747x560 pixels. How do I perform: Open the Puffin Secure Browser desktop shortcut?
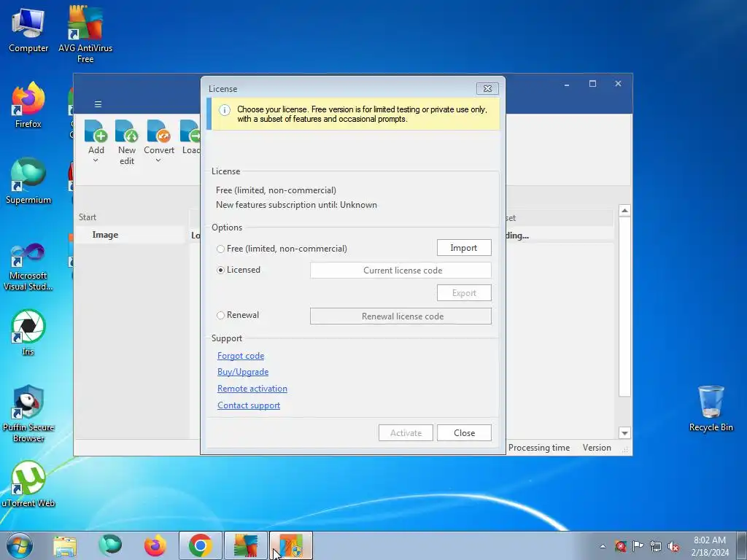[x=28, y=413]
